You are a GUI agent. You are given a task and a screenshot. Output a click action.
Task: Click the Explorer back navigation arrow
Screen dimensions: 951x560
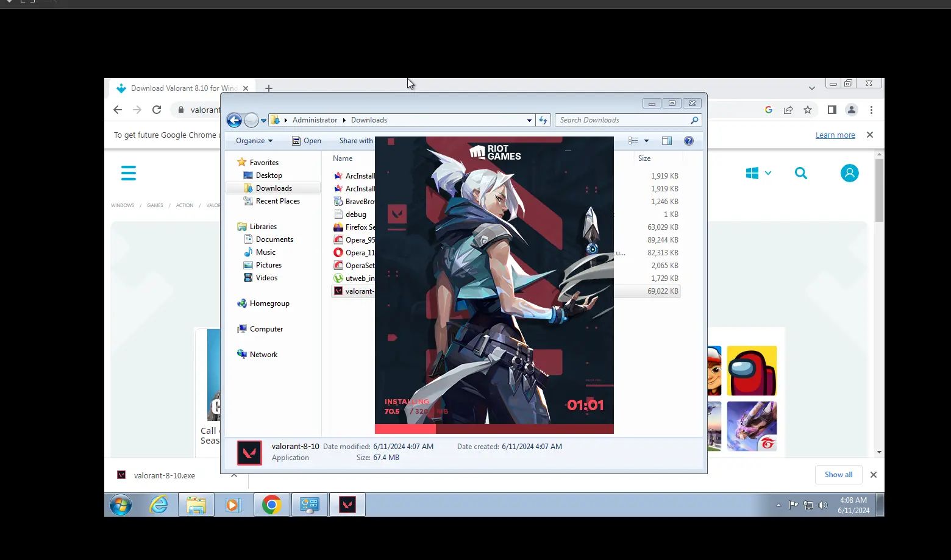point(234,120)
